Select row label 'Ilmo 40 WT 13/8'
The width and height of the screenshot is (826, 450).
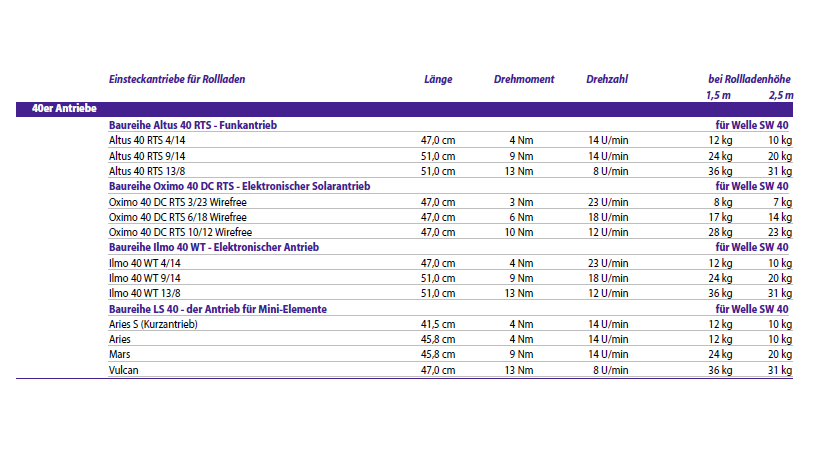(144, 294)
